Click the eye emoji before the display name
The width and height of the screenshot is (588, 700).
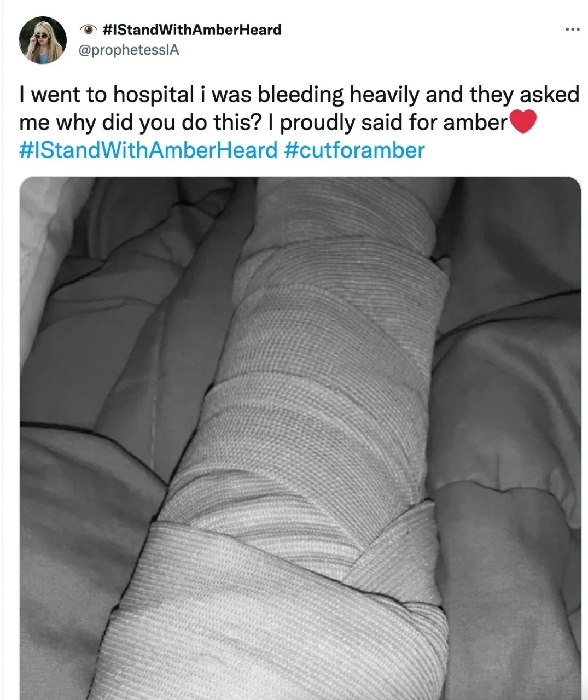coord(88,30)
